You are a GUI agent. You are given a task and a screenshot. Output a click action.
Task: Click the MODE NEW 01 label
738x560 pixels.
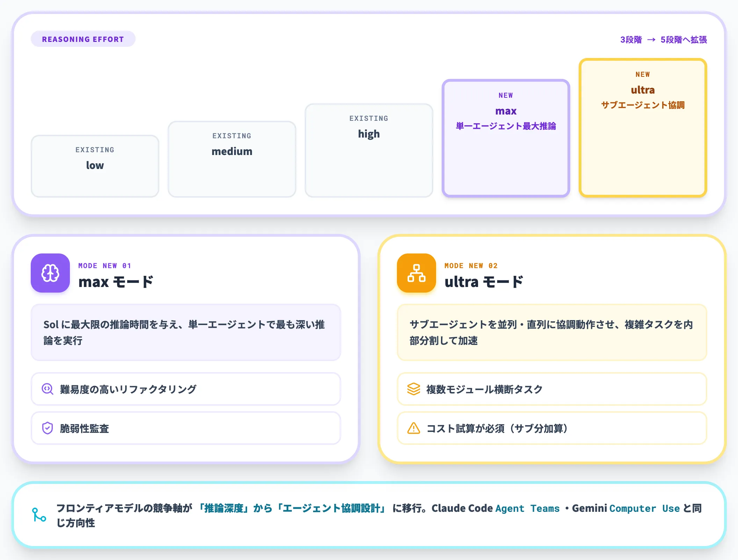click(x=105, y=266)
